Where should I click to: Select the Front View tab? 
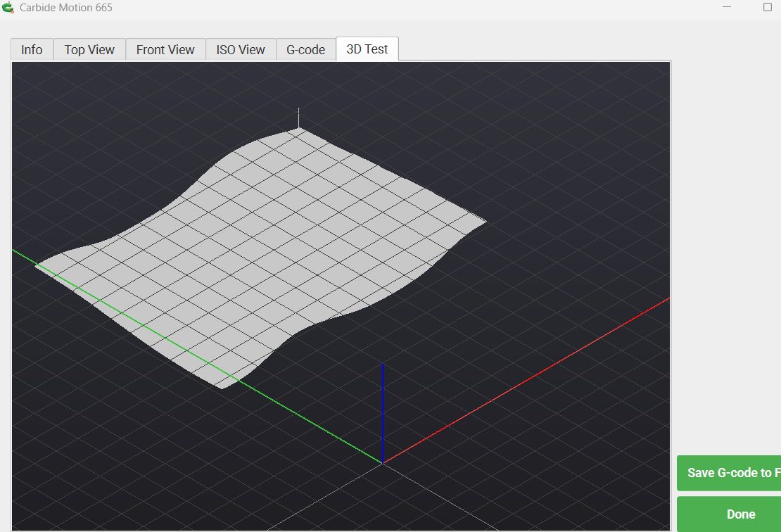[165, 50]
